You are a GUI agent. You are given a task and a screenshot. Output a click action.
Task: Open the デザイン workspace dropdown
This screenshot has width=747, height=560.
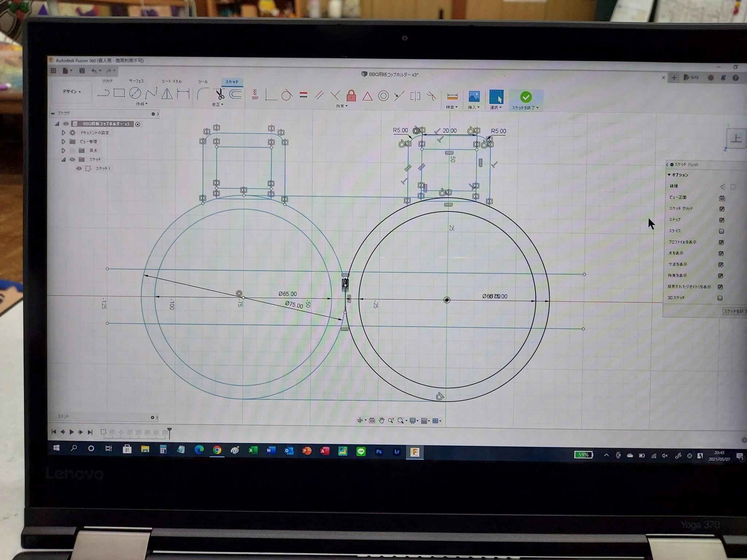pyautogui.click(x=71, y=92)
